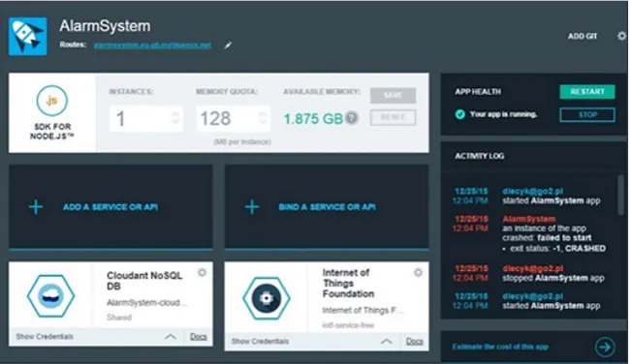The image size is (631, 364).
Task: Click the plus icon for Bind a Service
Action: [x=252, y=207]
